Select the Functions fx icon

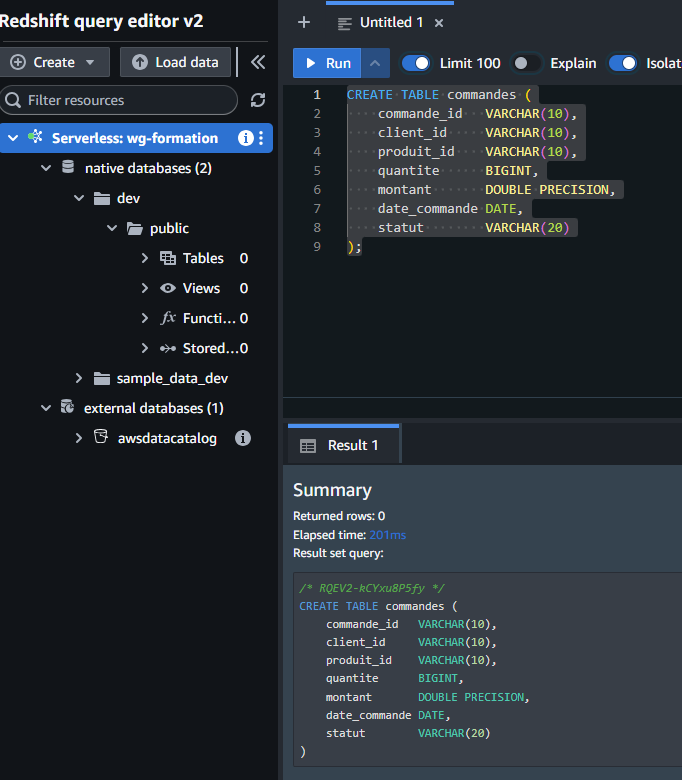pos(168,318)
